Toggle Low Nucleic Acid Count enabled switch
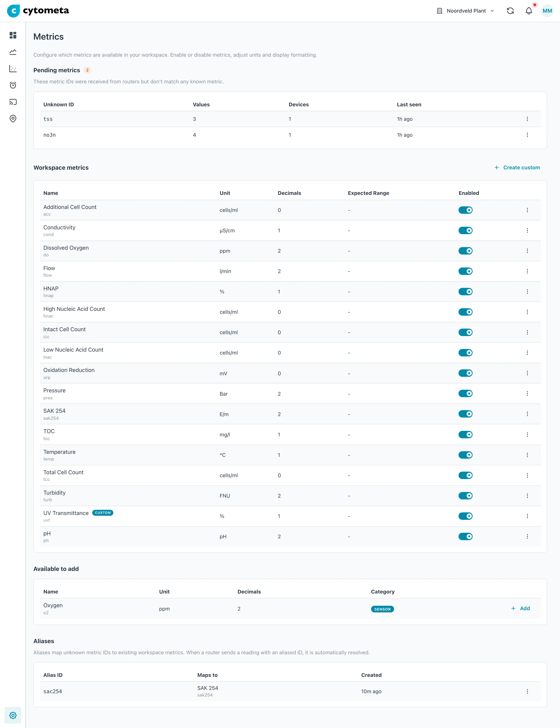Screen dimensions: 560x728 click(x=465, y=353)
